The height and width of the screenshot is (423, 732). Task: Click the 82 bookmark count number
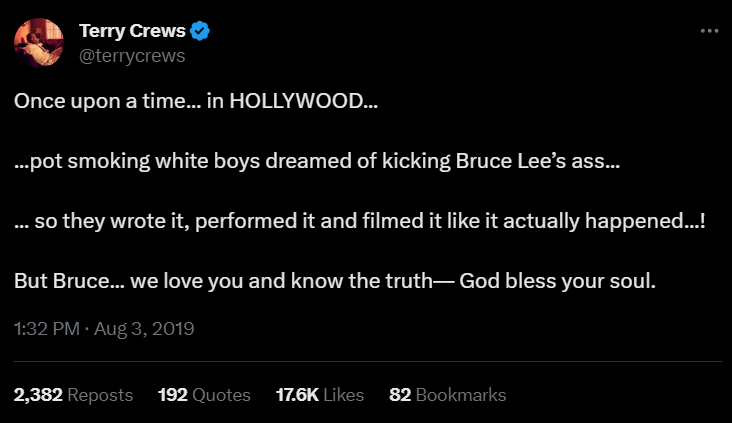tap(400, 395)
